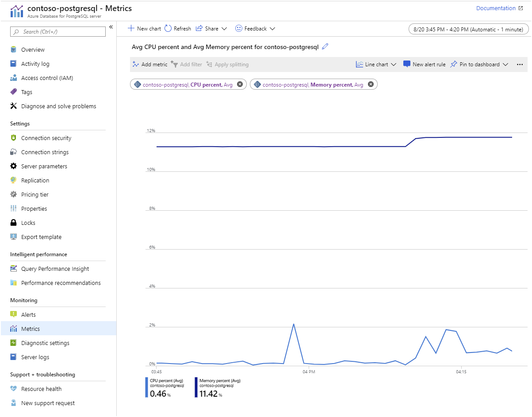Click the pencil icon to rename chart
This screenshot has width=532, height=417.
pyautogui.click(x=325, y=47)
